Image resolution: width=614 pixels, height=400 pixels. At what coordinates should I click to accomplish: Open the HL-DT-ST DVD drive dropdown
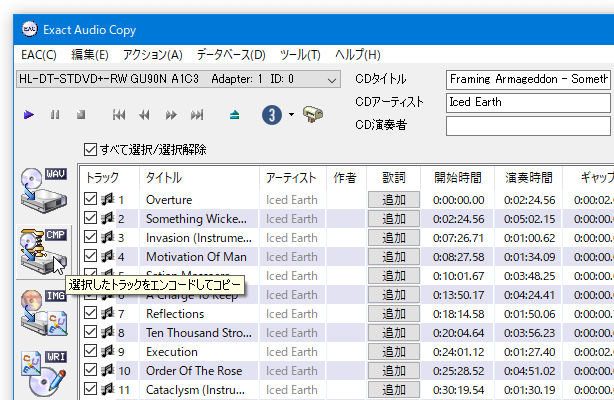178,79
